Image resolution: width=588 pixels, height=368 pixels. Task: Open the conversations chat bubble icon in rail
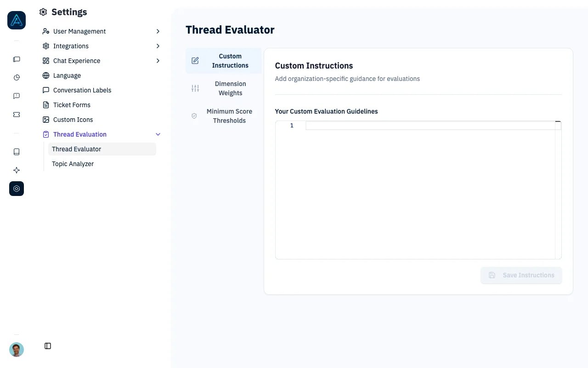[17, 59]
